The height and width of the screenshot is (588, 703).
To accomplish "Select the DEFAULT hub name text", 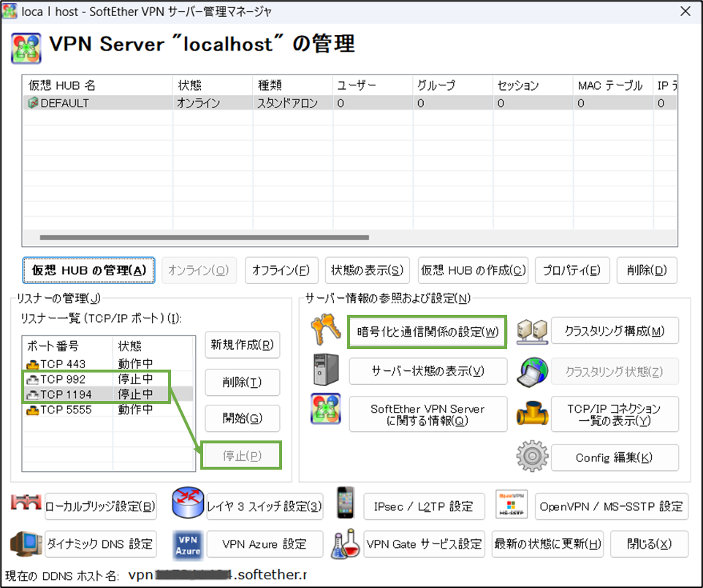I will pos(65,103).
